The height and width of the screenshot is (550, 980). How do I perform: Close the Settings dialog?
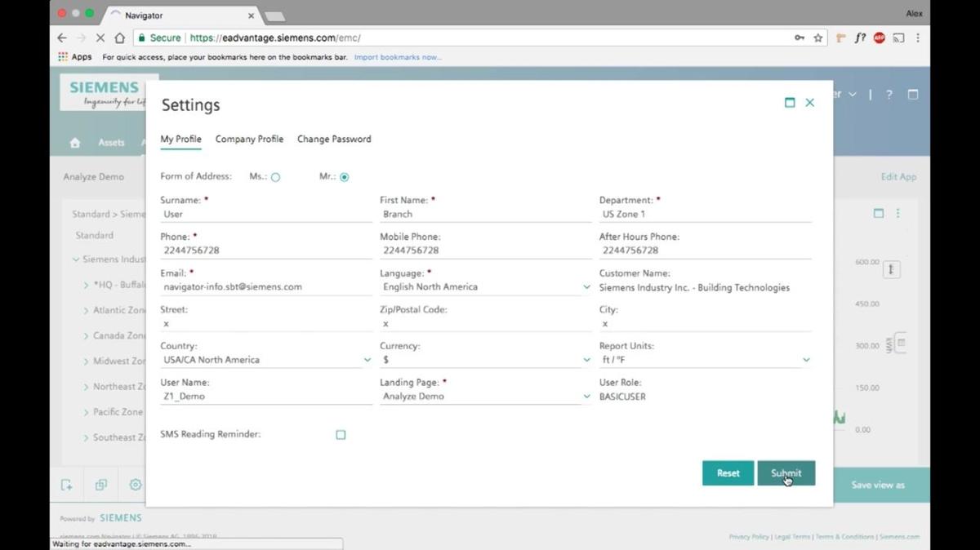pos(809,103)
